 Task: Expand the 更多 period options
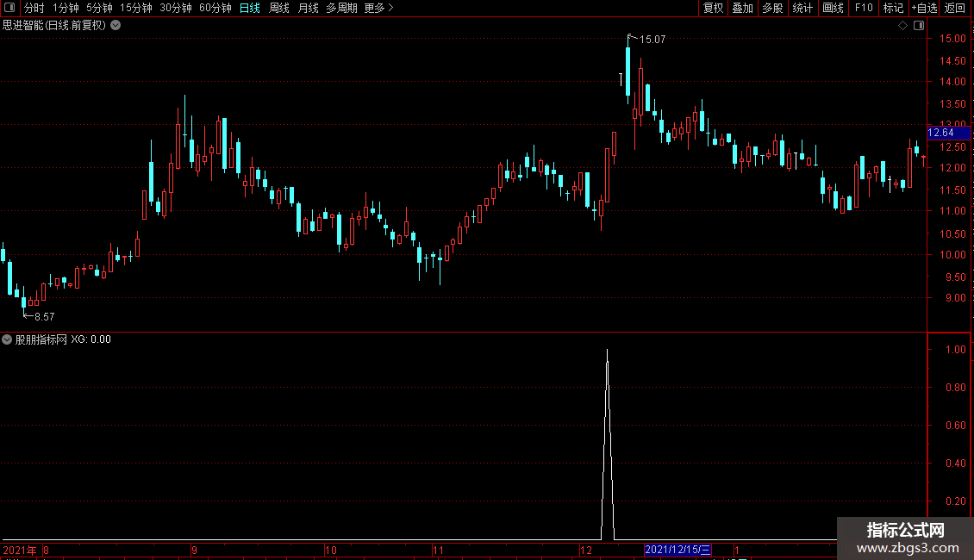coord(378,8)
